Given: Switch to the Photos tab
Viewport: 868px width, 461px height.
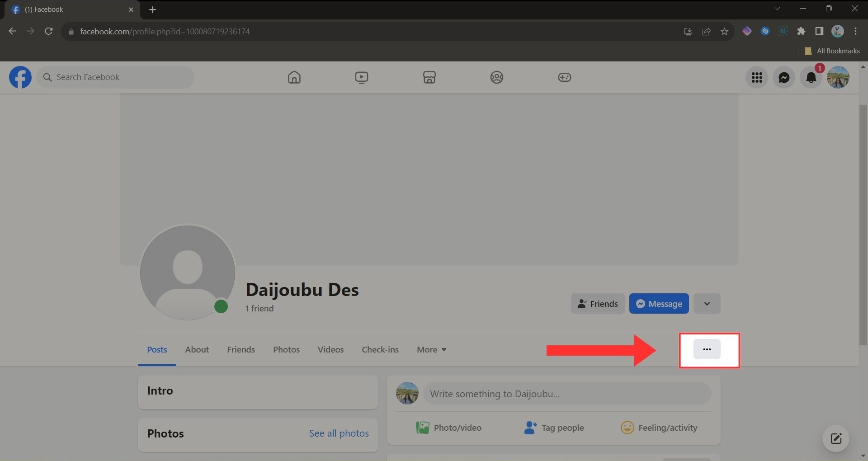Looking at the screenshot, I should tap(286, 349).
